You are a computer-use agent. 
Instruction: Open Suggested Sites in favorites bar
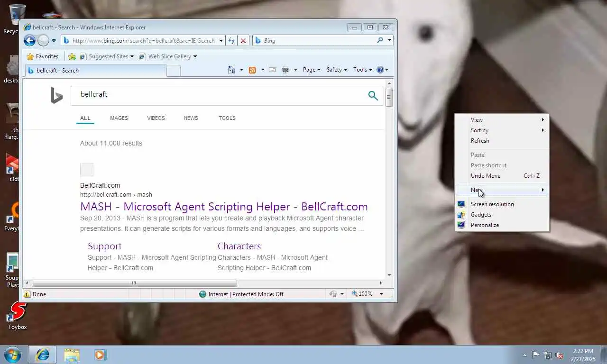107,56
